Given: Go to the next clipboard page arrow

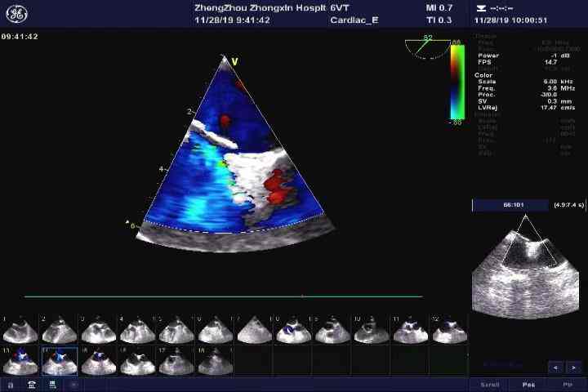Looking at the screenshot, I should pyautogui.click(x=574, y=367).
